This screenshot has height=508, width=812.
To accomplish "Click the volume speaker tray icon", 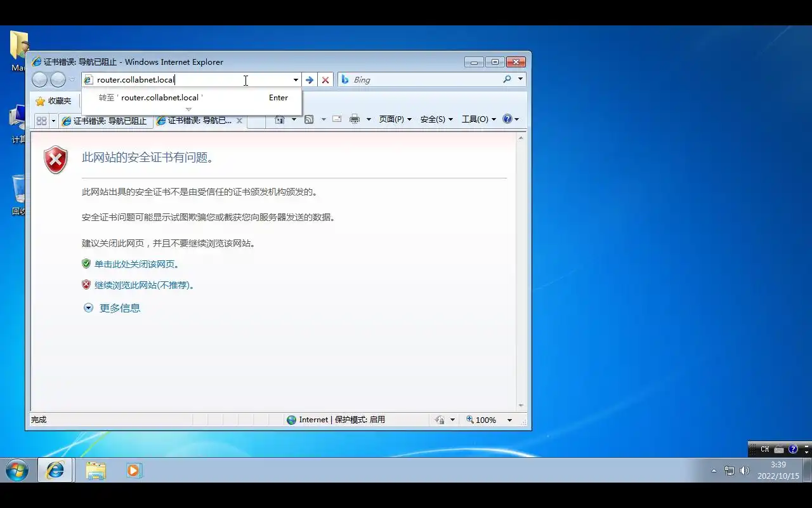I will coord(745,471).
